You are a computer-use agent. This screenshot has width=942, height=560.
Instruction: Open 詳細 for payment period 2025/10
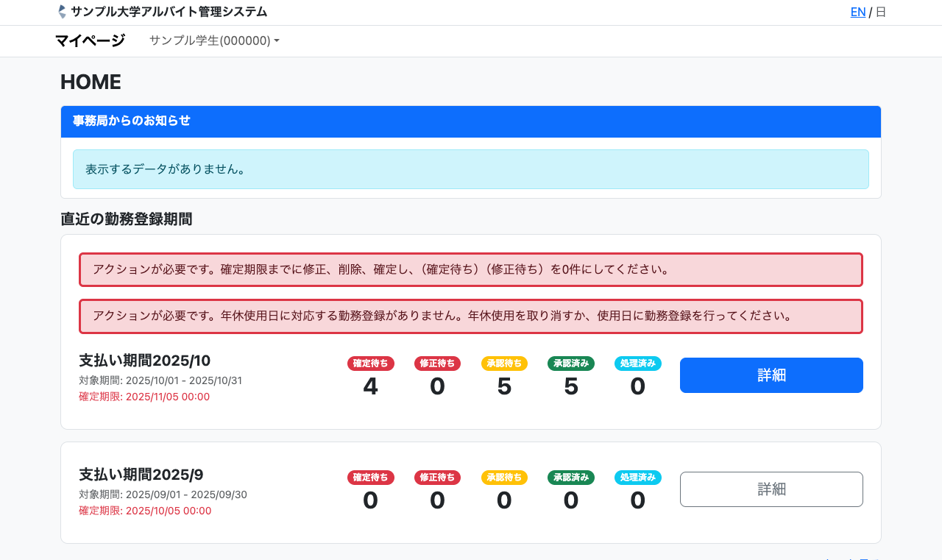pyautogui.click(x=771, y=375)
